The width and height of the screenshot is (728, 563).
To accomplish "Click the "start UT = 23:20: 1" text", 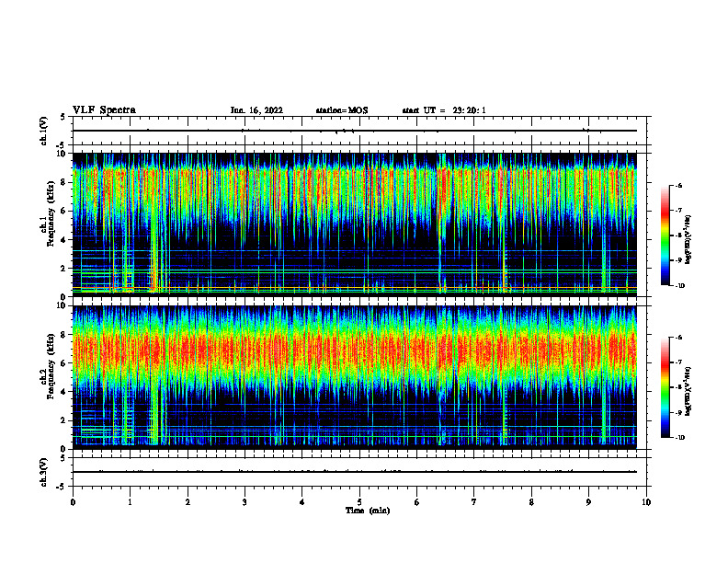I will [444, 110].
